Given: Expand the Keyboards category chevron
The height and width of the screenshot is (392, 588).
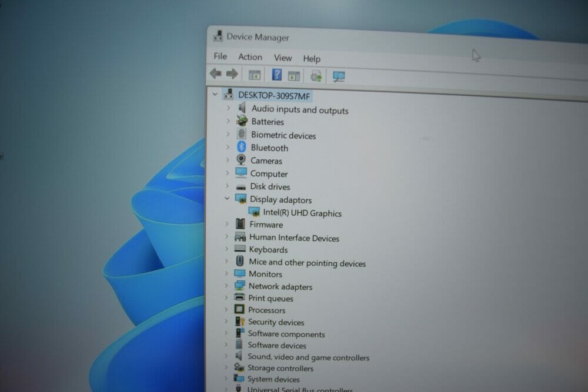Looking at the screenshot, I should [226, 249].
